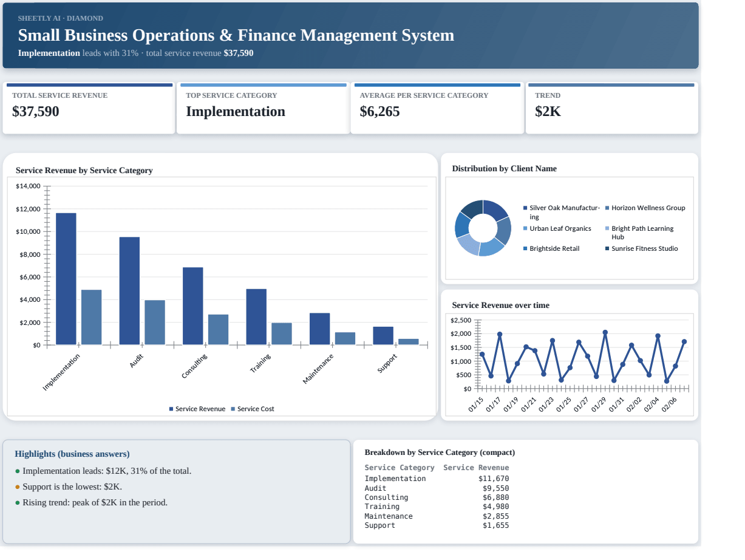Viewport: 745px width, 560px height.
Task: Select the Maintenance Service Revenue bar
Action: [320, 329]
